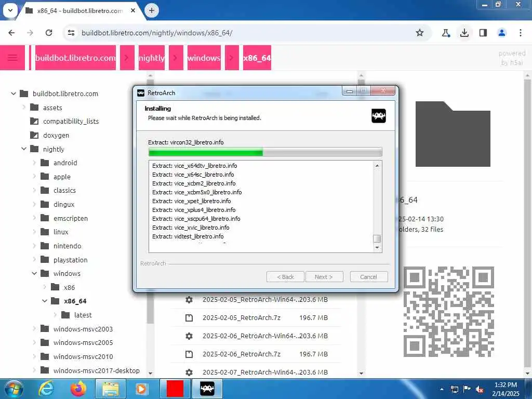
Task: Navigate to x86_64 breadcrumb
Action: (257, 58)
